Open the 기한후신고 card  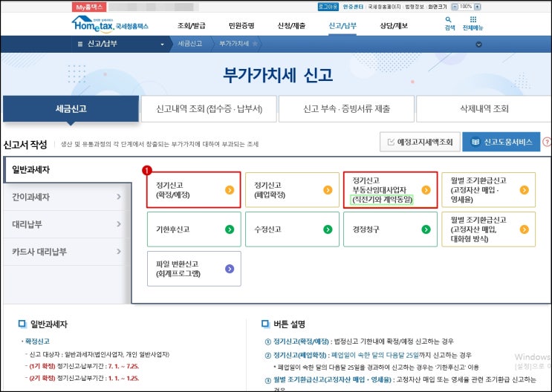pyautogui.click(x=194, y=229)
